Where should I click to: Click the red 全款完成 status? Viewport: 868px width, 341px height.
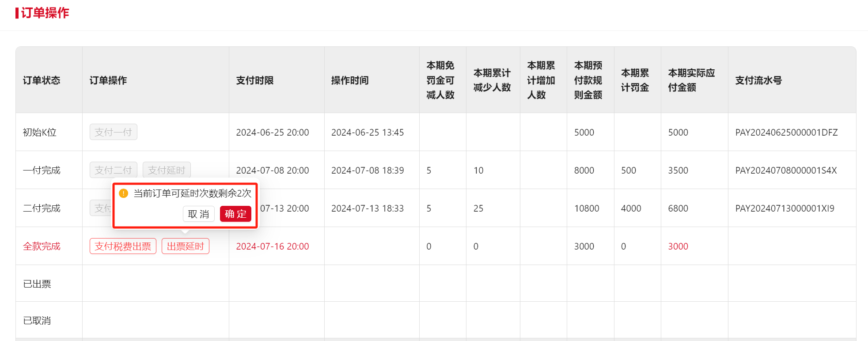[x=42, y=246]
